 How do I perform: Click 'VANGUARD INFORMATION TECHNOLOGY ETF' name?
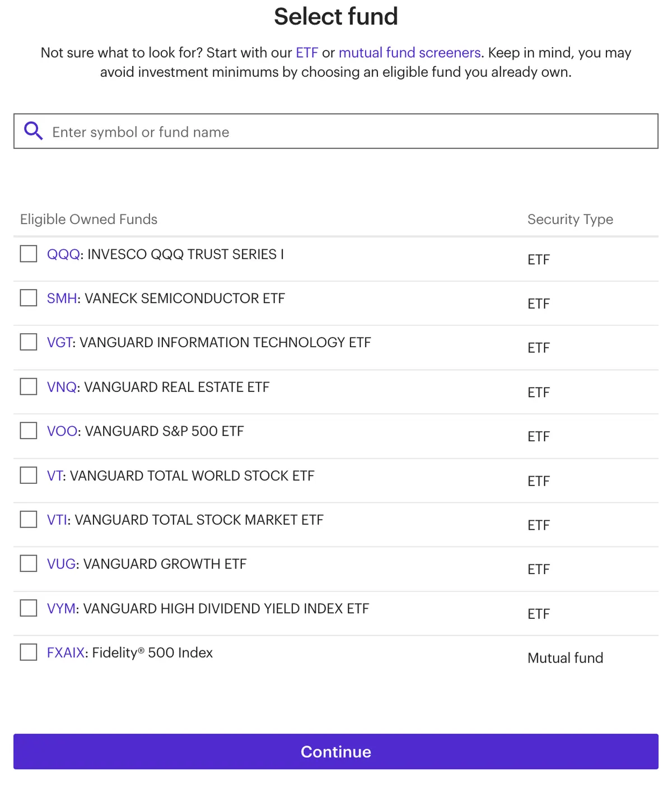pyautogui.click(x=225, y=343)
